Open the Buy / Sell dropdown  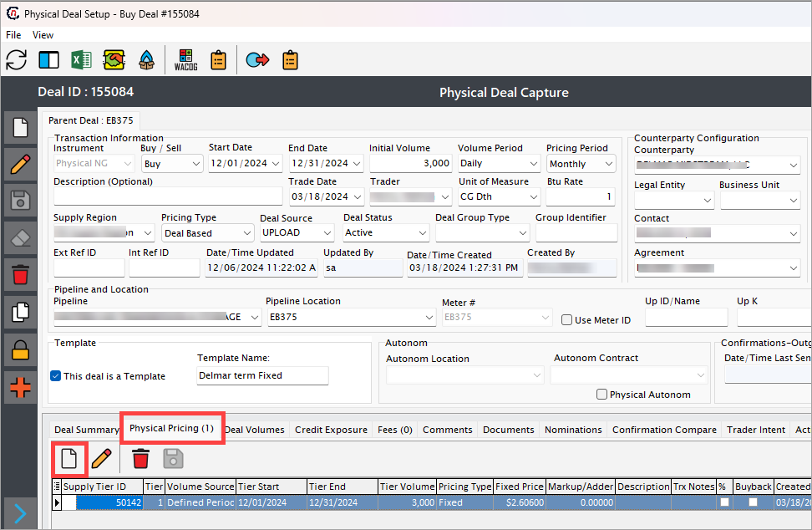[x=196, y=164]
